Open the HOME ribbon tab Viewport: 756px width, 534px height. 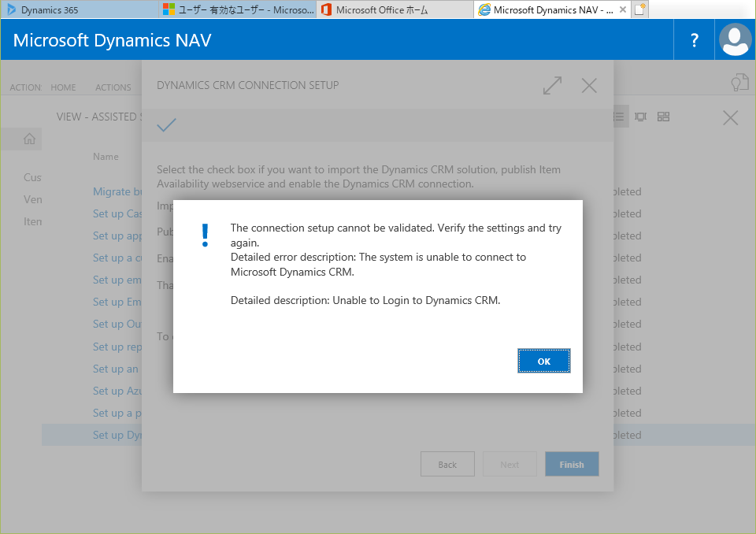coord(63,87)
